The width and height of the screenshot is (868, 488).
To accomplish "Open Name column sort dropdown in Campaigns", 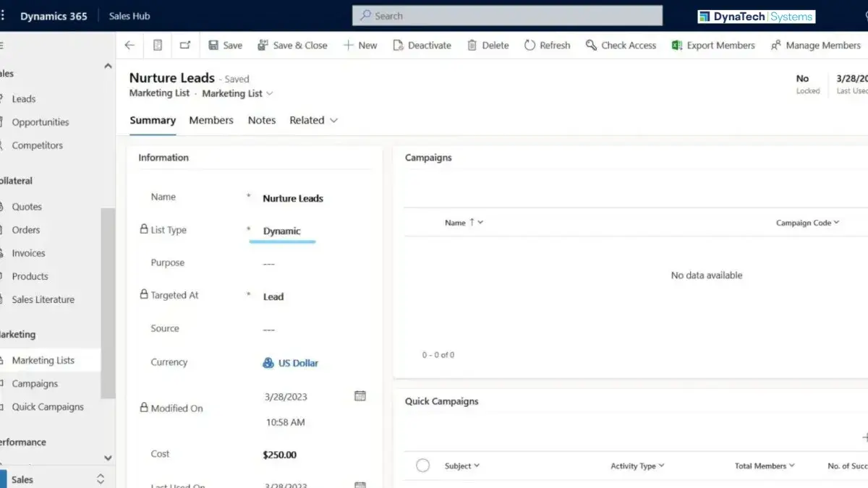I will (x=480, y=223).
